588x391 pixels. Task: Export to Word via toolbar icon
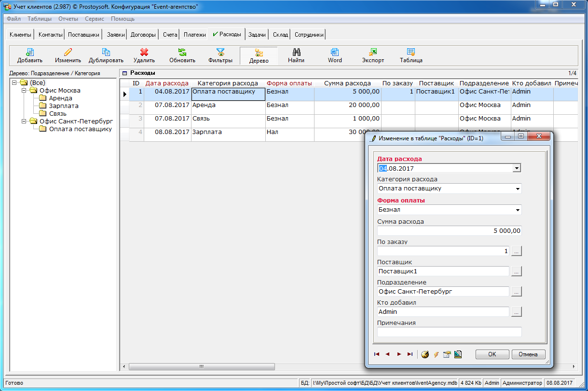click(335, 53)
